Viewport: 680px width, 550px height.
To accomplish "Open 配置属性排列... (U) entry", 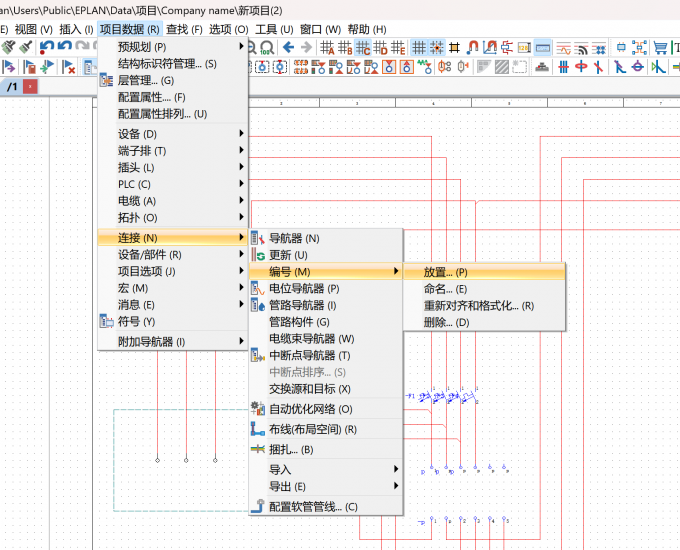I will (173, 114).
